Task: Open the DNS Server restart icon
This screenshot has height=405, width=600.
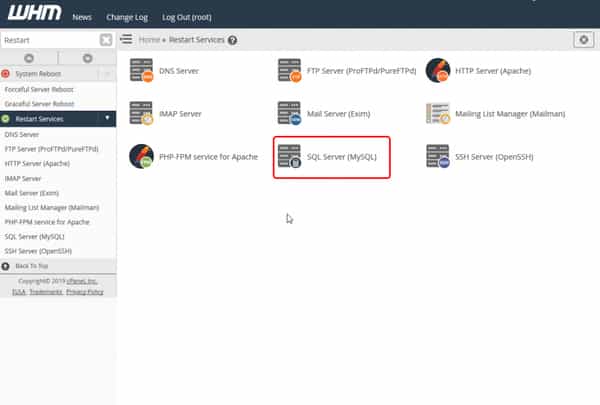Action: point(141,70)
